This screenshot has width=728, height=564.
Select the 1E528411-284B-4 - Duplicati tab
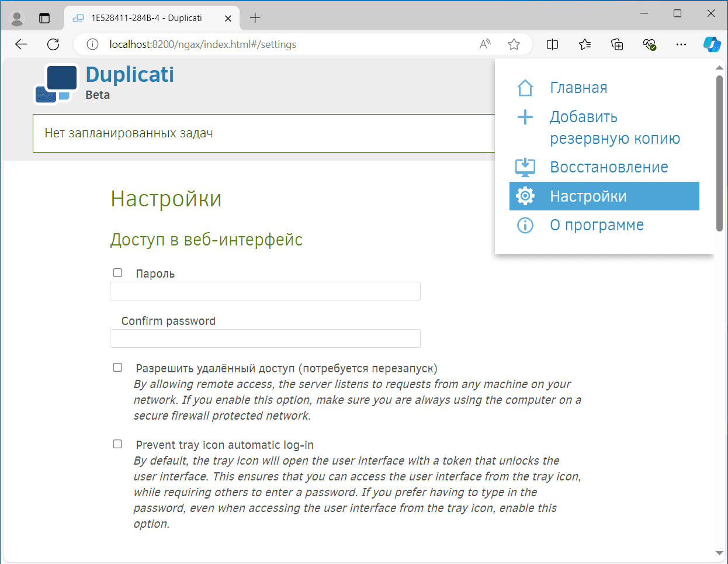click(152, 18)
